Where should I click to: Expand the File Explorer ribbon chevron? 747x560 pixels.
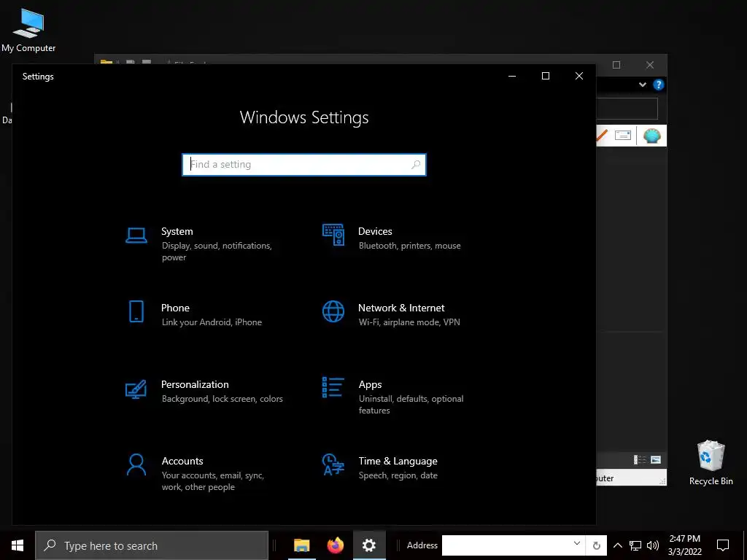point(643,85)
